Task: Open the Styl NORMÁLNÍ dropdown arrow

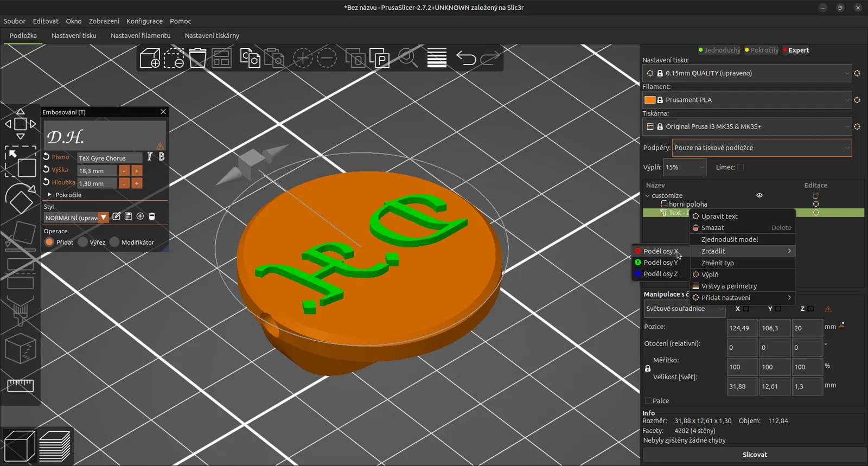Action: coord(104,218)
